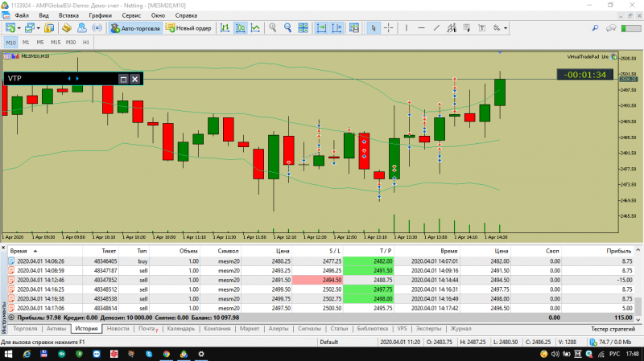The image size is (644, 361).
Task: Draw a horizontal line on chart
Action: [421, 28]
